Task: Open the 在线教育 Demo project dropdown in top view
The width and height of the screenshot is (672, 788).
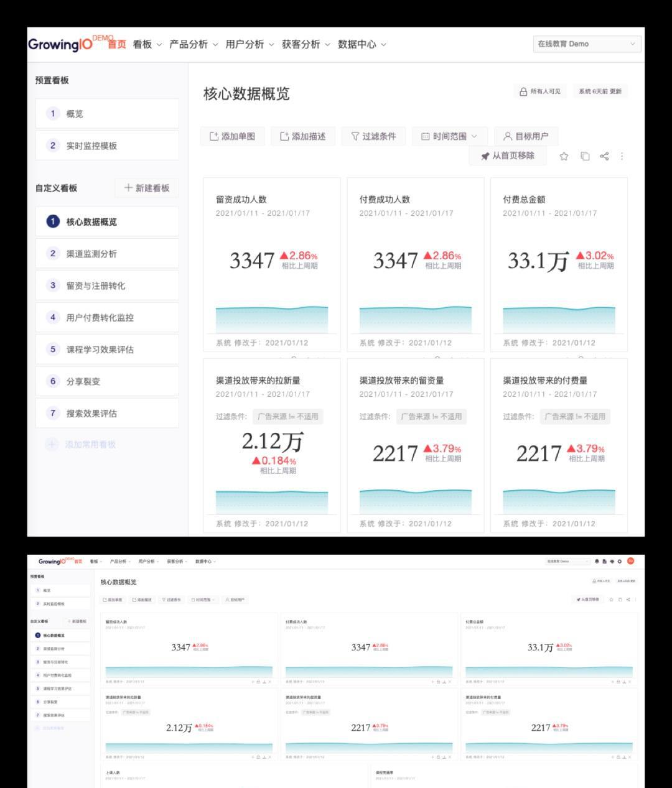Action: (587, 44)
